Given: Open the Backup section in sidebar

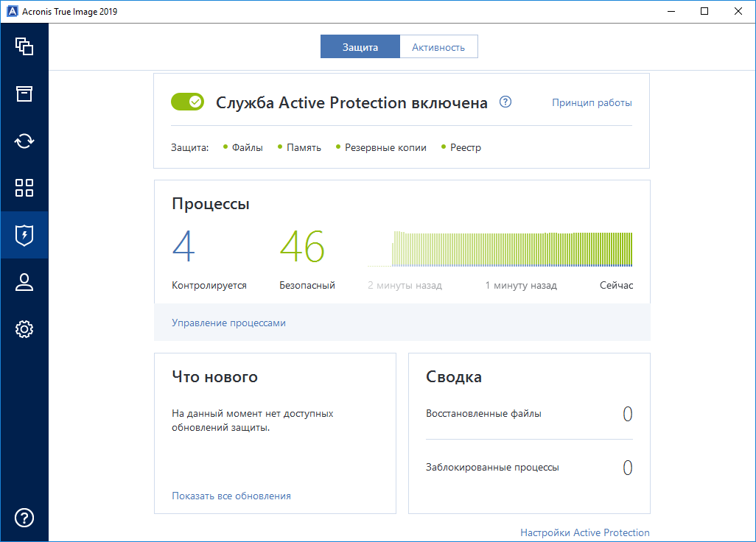Looking at the screenshot, I should click(x=24, y=46).
